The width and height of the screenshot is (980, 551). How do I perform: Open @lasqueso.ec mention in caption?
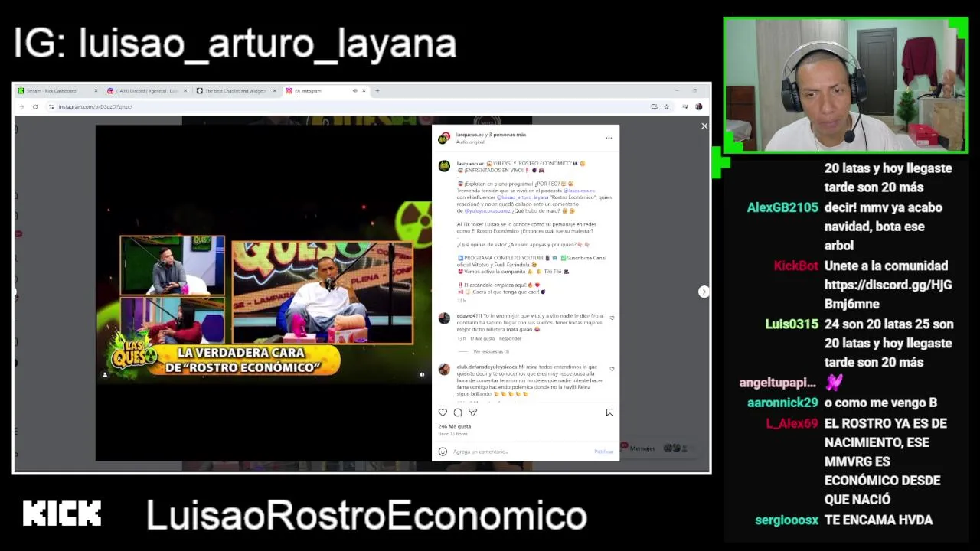[579, 191]
